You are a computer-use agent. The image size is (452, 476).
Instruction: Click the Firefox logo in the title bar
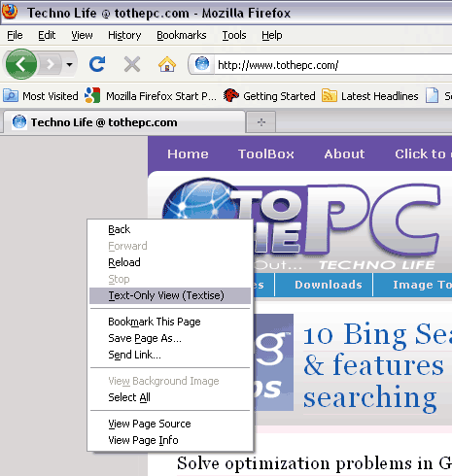click(x=10, y=12)
